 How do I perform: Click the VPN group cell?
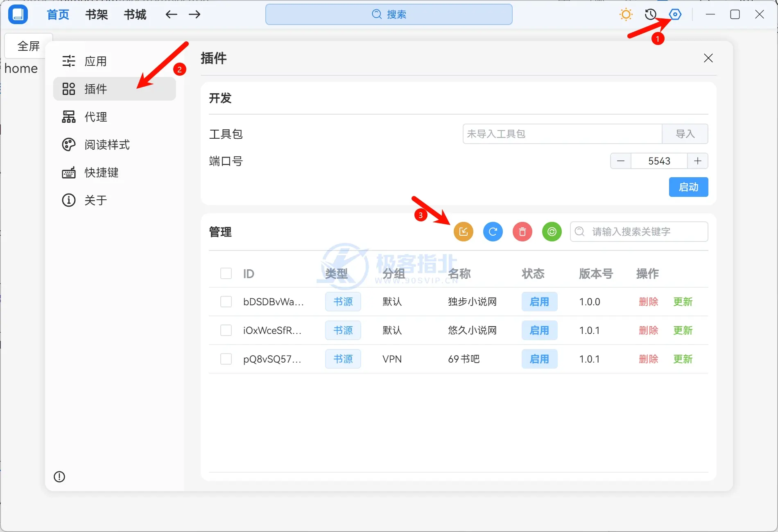click(x=392, y=359)
